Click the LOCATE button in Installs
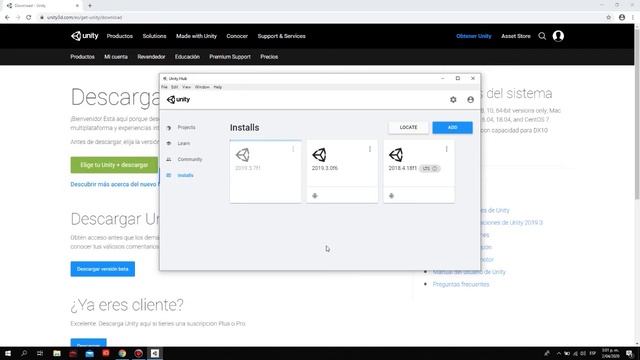The image size is (640, 360). [408, 127]
